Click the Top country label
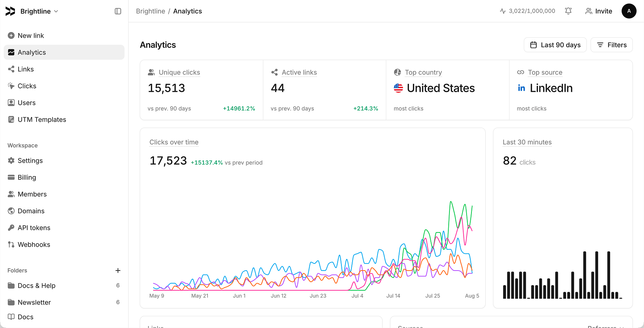This screenshot has width=644, height=328. [x=423, y=72]
